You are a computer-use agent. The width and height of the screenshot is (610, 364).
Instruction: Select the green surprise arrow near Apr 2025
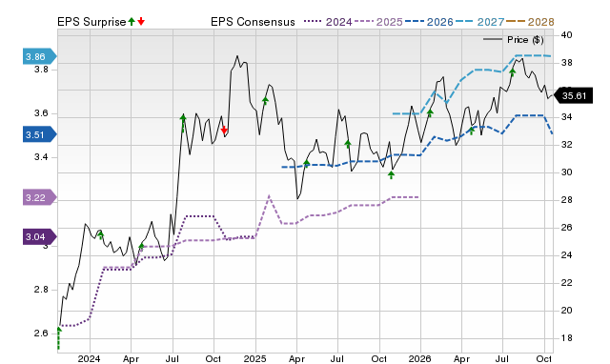pyautogui.click(x=307, y=163)
